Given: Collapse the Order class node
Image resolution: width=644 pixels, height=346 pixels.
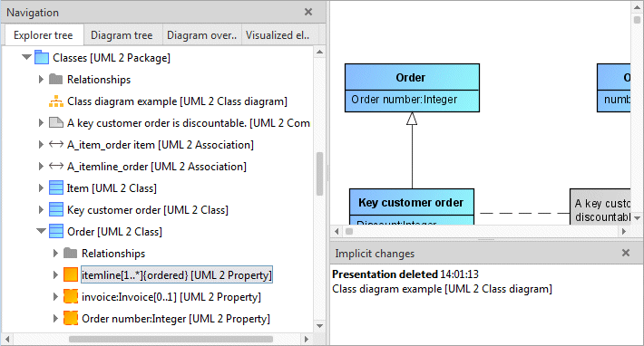Looking at the screenshot, I should point(41,231).
